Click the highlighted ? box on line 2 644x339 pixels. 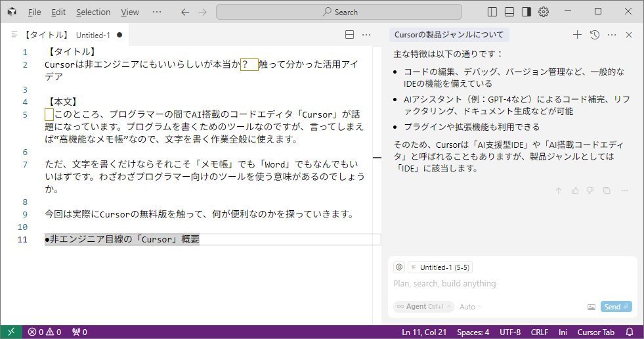pos(249,64)
